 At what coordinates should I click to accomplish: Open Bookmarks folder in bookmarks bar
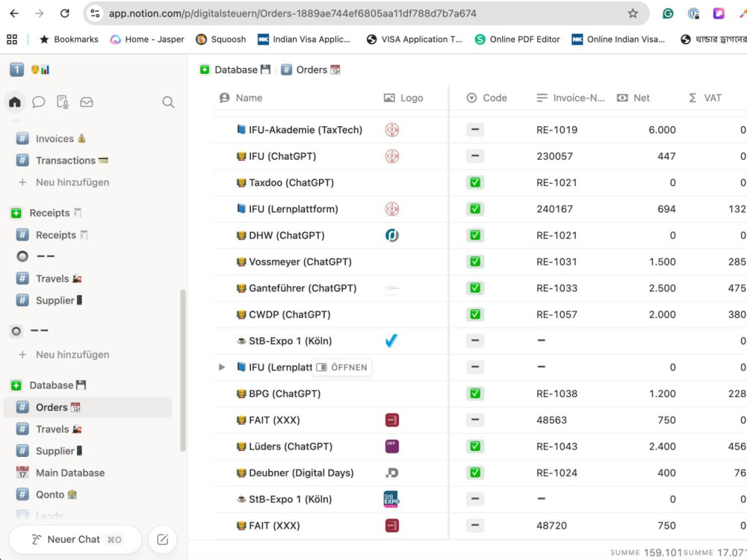[69, 39]
